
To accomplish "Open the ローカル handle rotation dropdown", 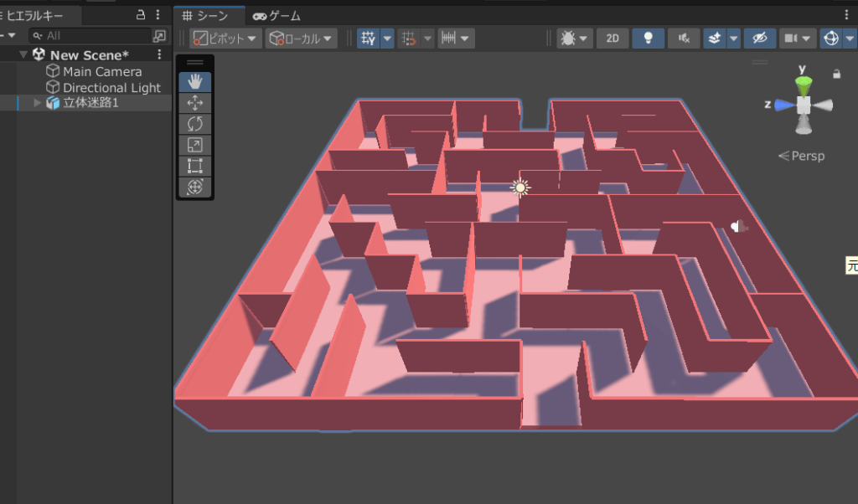I will (299, 38).
